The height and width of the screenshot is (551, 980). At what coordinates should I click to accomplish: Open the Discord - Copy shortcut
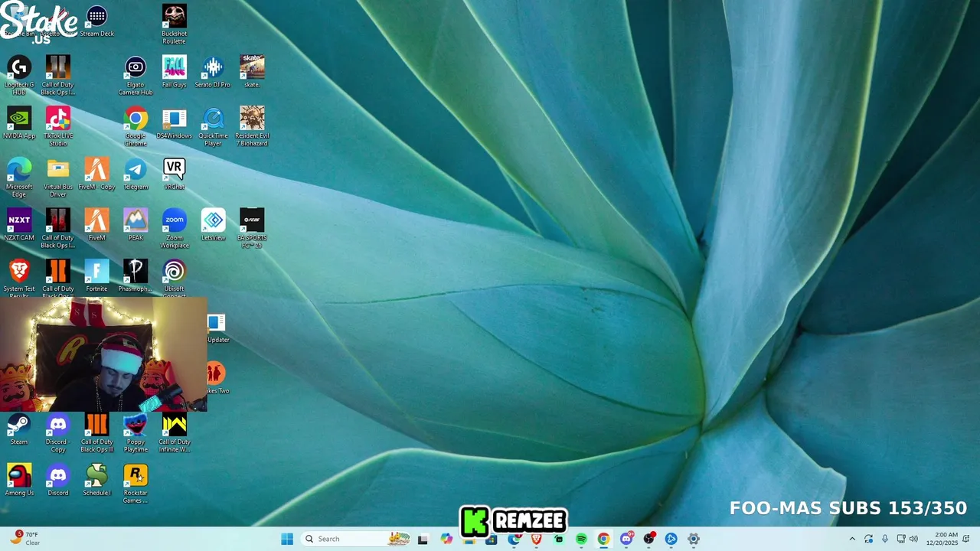58,433
